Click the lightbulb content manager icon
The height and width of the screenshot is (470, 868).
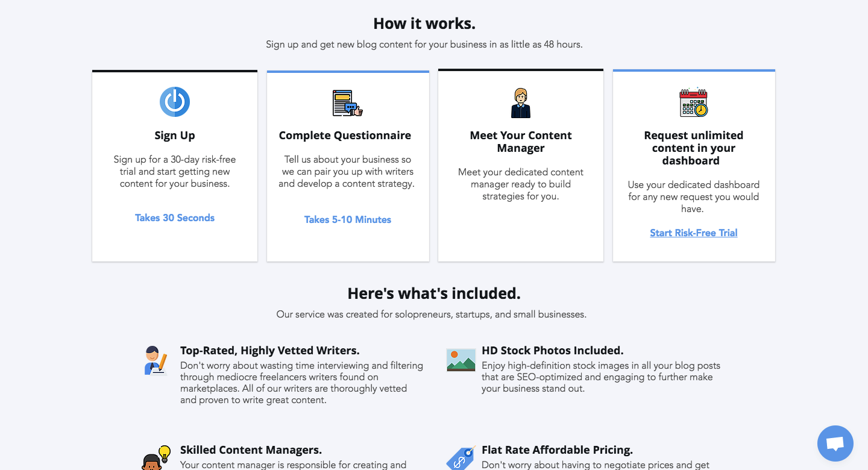[x=157, y=458]
